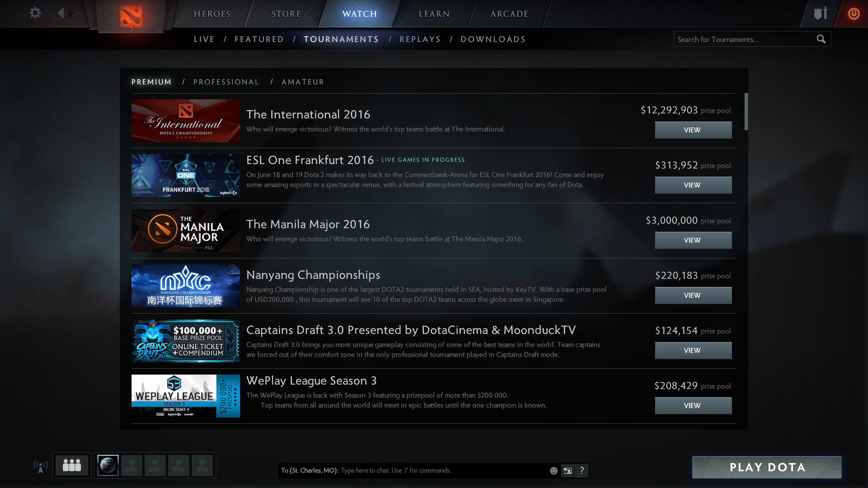Click the back navigation arrow
This screenshot has width=868, height=488.
(x=61, y=13)
